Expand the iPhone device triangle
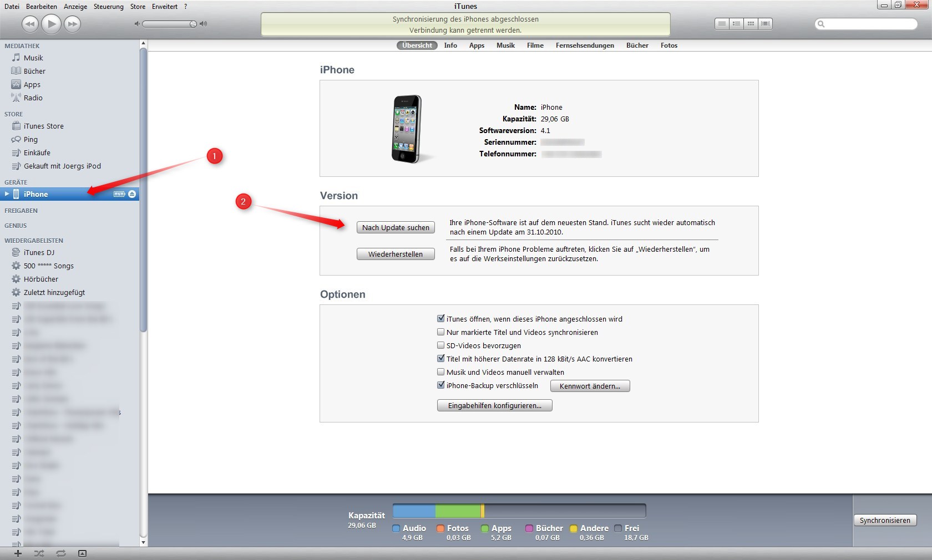This screenshot has height=560, width=932. point(7,194)
